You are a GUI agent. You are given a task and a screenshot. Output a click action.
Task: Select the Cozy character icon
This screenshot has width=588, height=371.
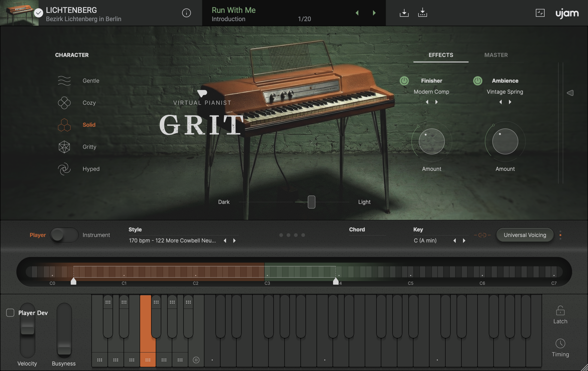pos(64,102)
